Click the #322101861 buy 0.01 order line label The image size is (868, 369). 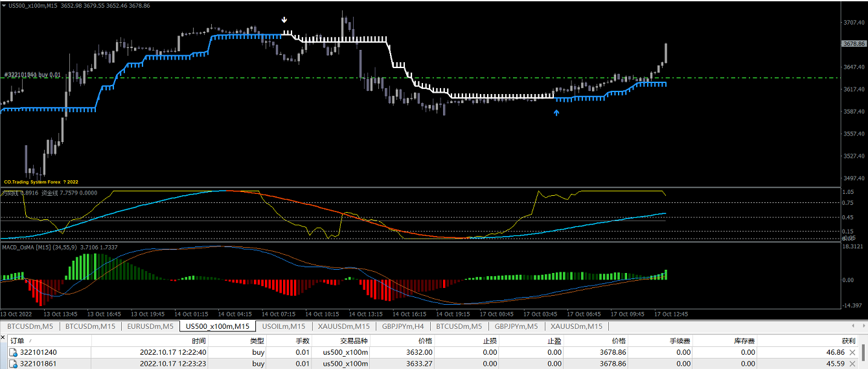pyautogui.click(x=32, y=75)
